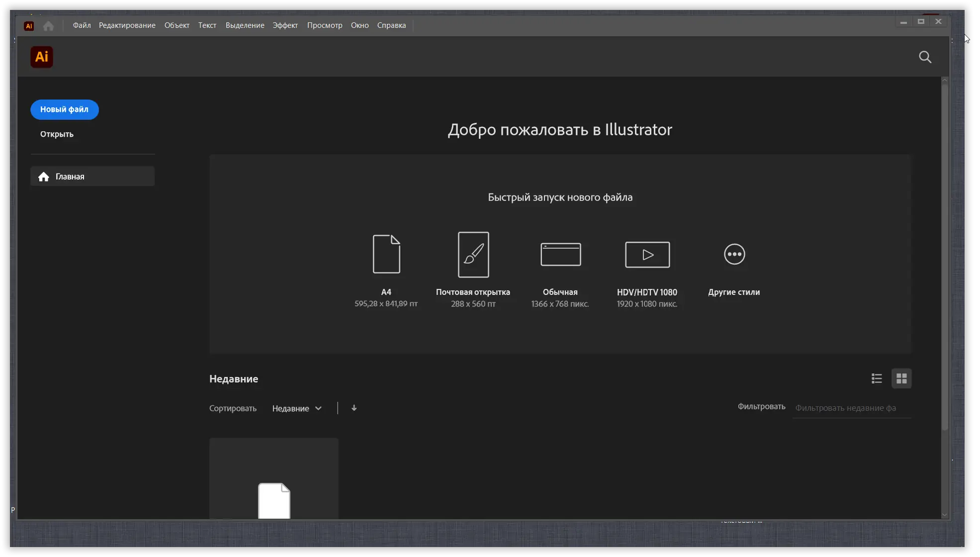Viewport: 980px width, 557px height.
Task: Click the Открыть link
Action: 56,134
